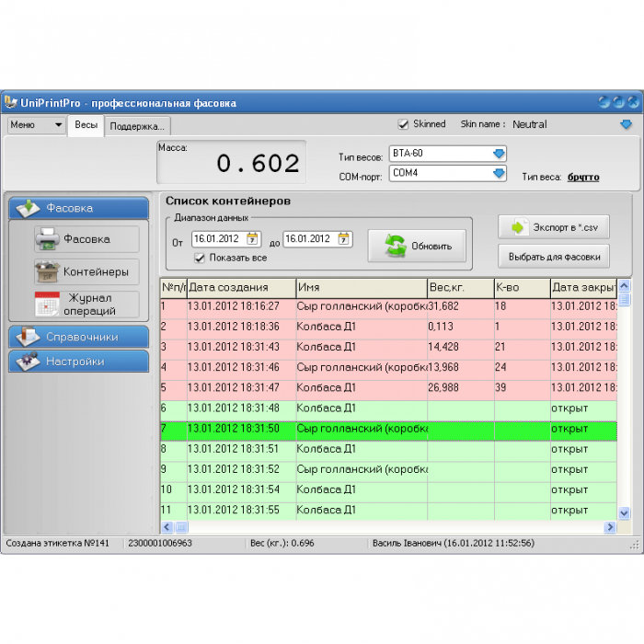Click the box icon next to Контейнеры
This screenshot has width=644, height=644.
pos(47,272)
